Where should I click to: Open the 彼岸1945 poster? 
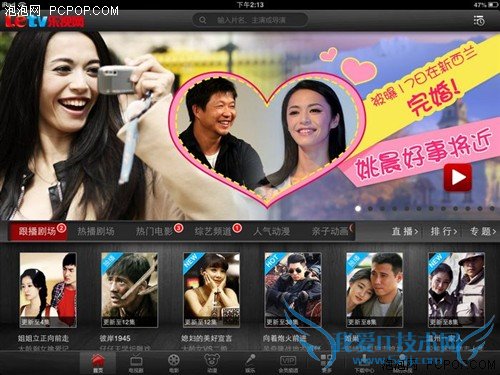(x=129, y=290)
